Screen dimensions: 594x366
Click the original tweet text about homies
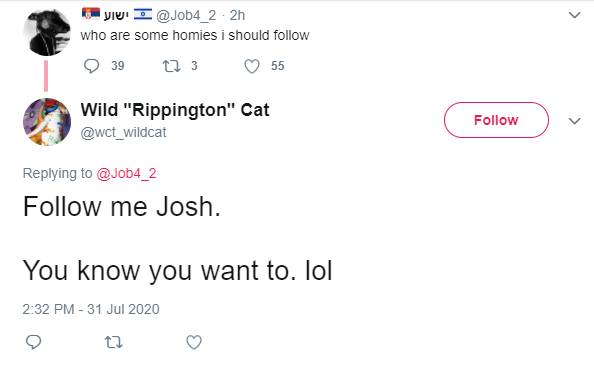pyautogui.click(x=195, y=35)
